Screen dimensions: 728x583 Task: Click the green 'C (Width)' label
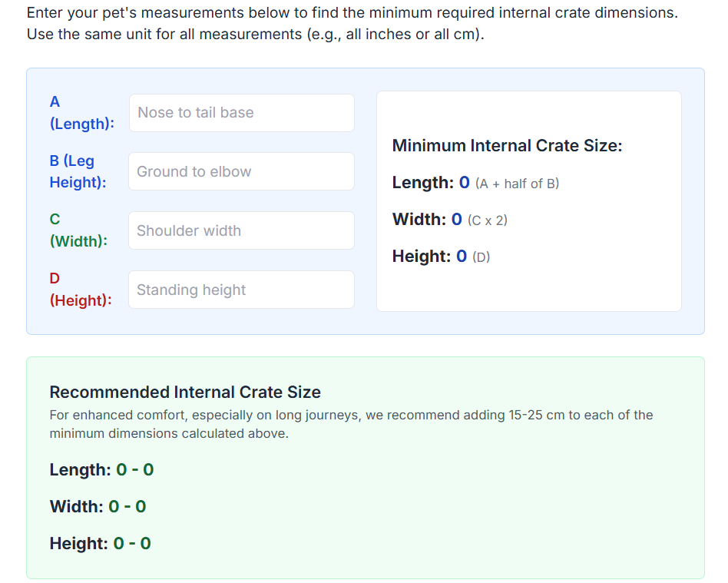(78, 230)
